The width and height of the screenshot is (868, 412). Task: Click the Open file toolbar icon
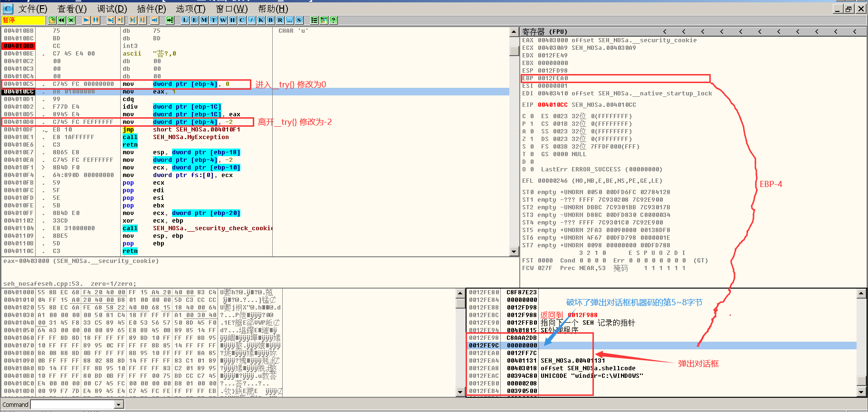52,20
